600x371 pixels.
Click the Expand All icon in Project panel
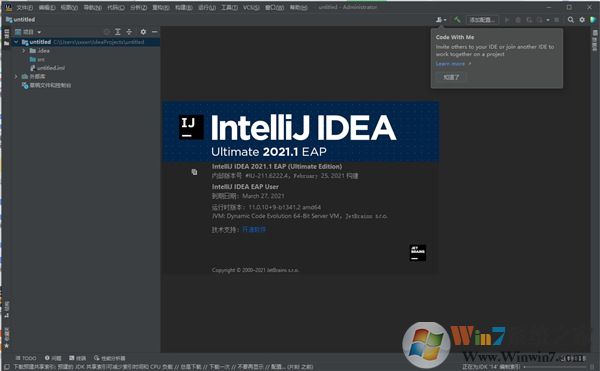[x=118, y=32]
